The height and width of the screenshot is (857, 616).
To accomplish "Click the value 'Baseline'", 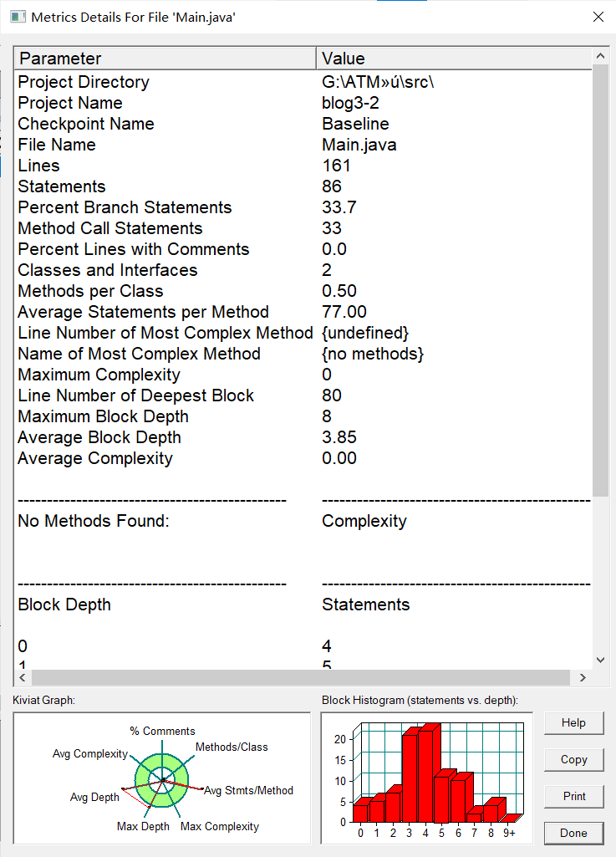I will point(355,124).
